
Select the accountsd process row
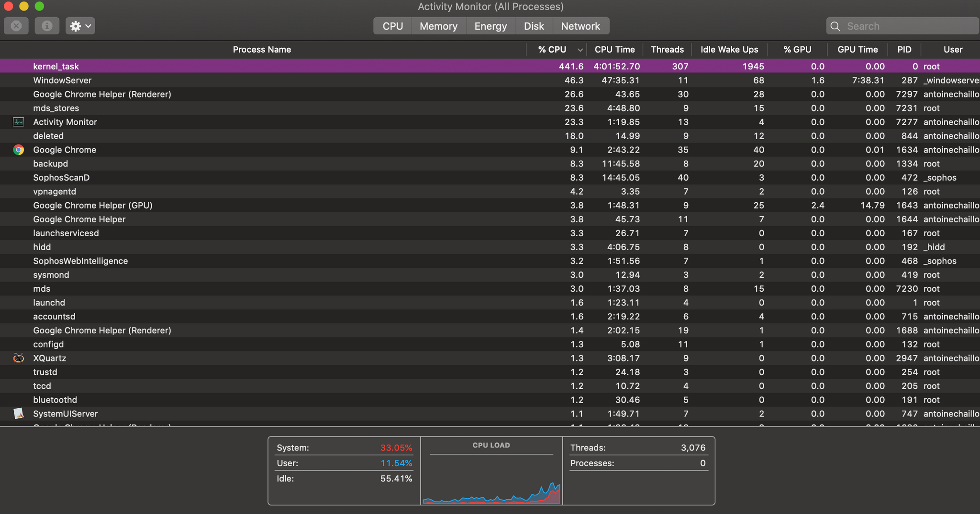click(x=490, y=316)
